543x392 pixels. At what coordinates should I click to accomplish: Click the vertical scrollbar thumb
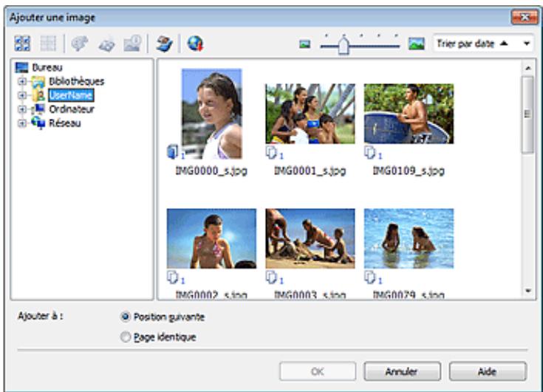coord(527,114)
